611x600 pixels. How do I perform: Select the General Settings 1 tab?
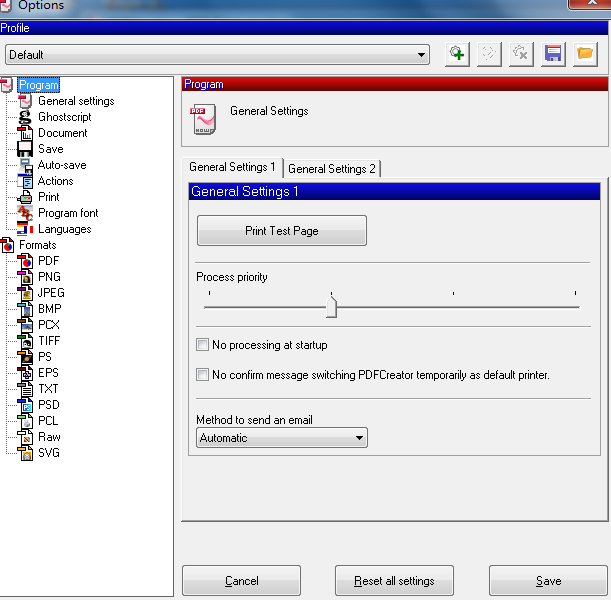point(232,168)
